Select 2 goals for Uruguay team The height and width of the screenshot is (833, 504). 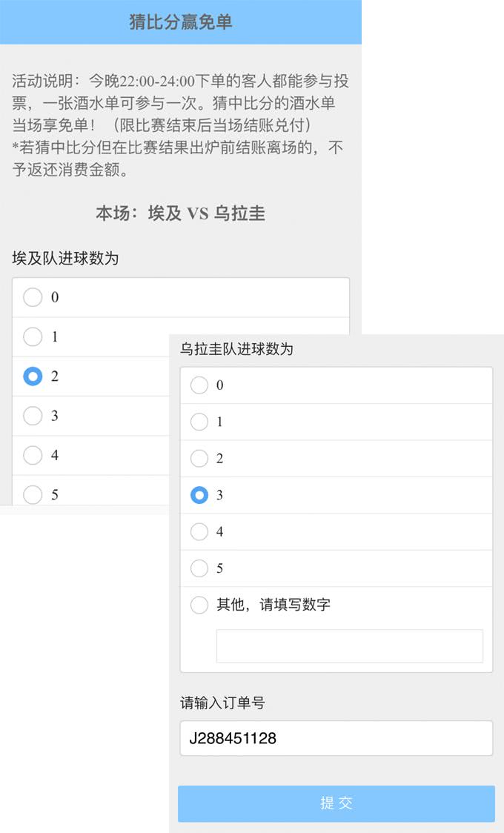tap(199, 458)
